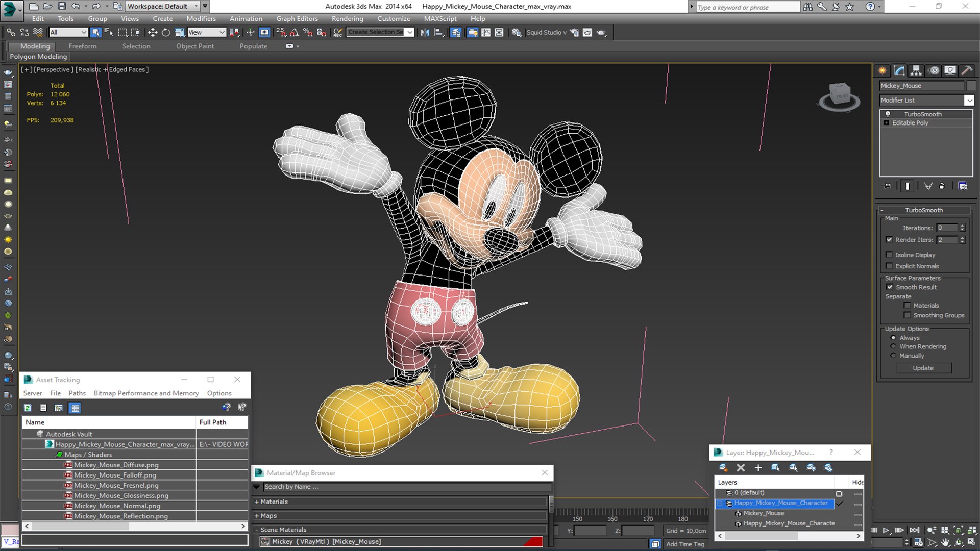
Task: Enable Isoline Display checkbox
Action: coord(889,255)
